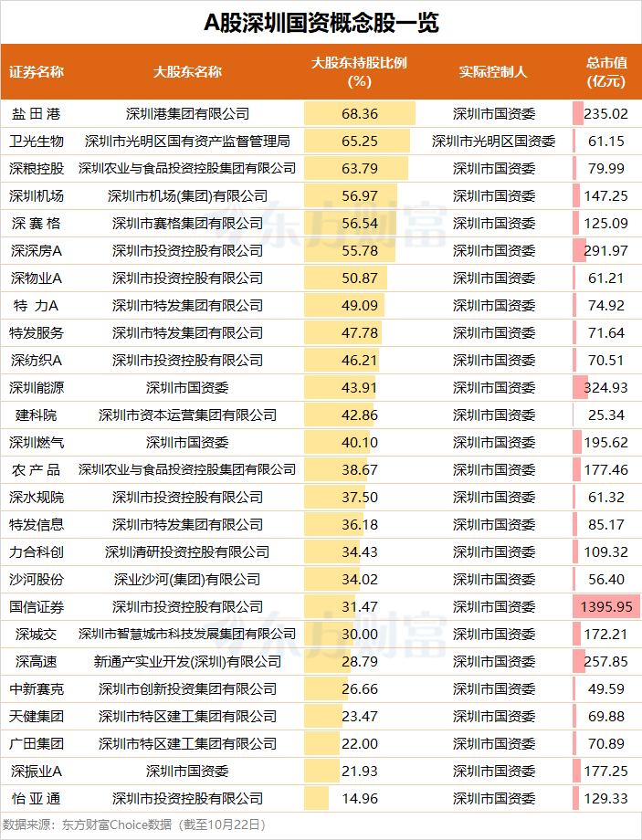The image size is (642, 840).
Task: Click the stock name 力合科创
Action: [37, 551]
